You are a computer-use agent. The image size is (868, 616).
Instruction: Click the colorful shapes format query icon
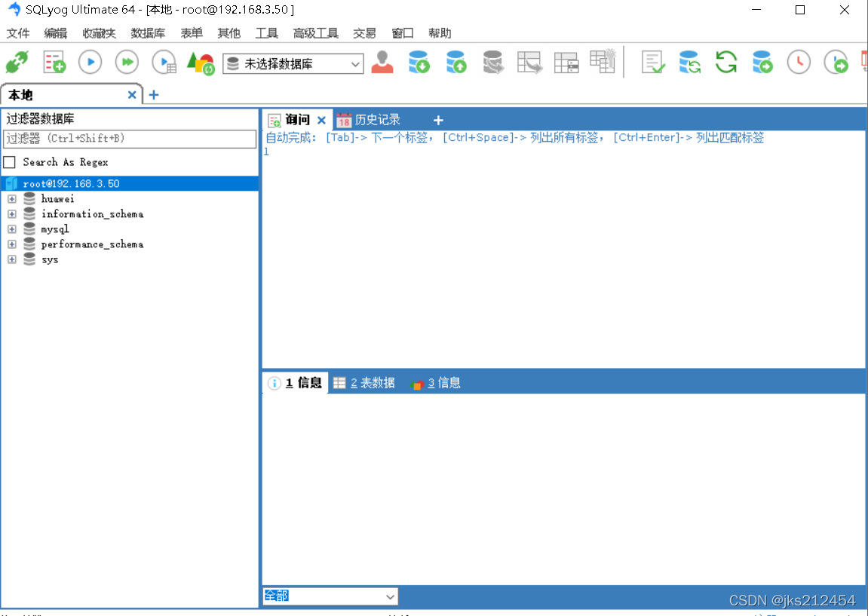pos(201,63)
